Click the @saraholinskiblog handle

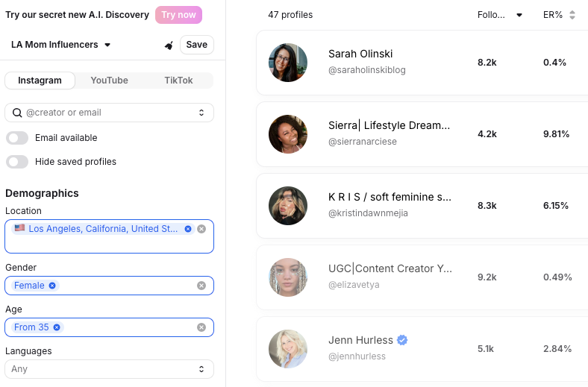366,70
